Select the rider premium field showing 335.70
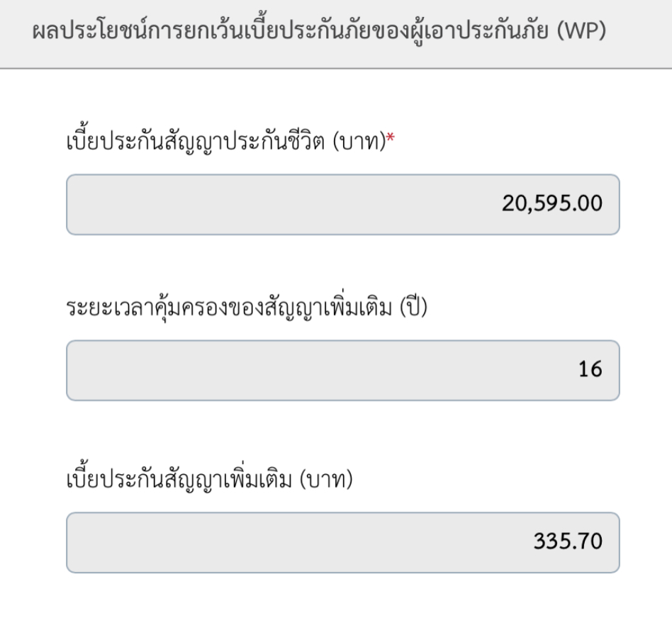 coord(342,542)
